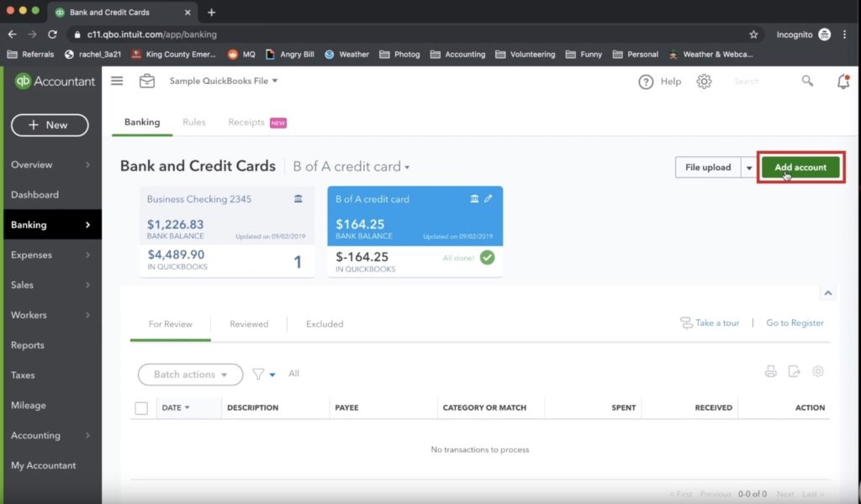Edit B of A credit card pencil icon
Image resolution: width=861 pixels, height=504 pixels.
click(x=489, y=199)
